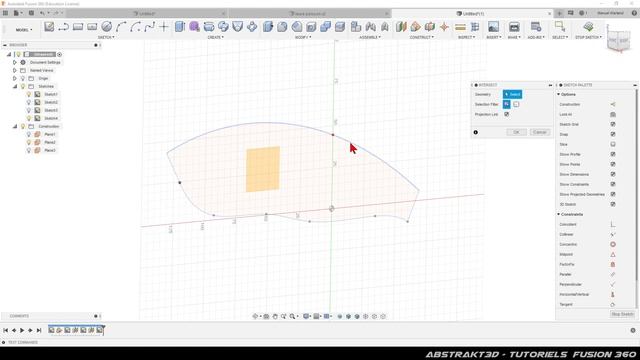Toggle the Snap checkbox
The height and width of the screenshot is (360, 640).
613,134
